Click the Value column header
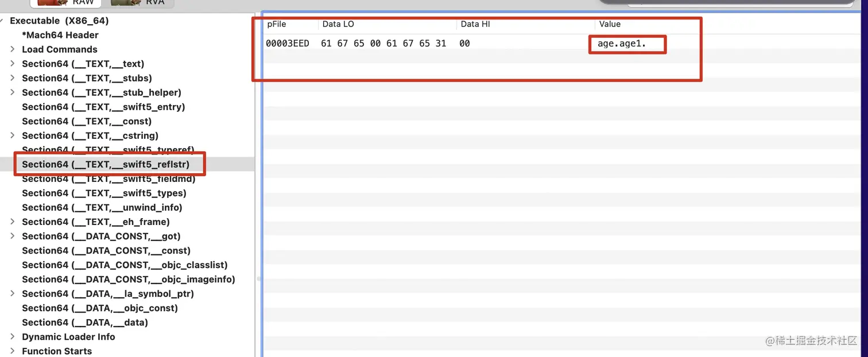 click(x=610, y=24)
